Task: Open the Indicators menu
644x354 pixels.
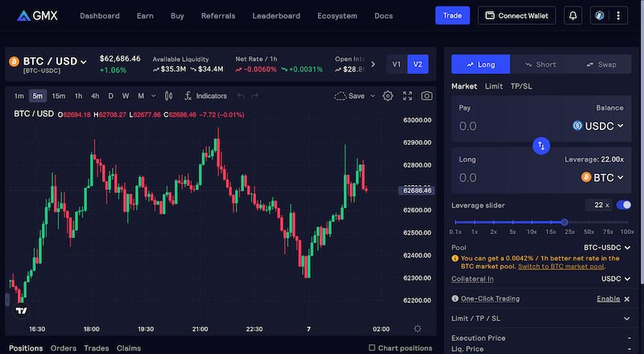Action: click(205, 96)
